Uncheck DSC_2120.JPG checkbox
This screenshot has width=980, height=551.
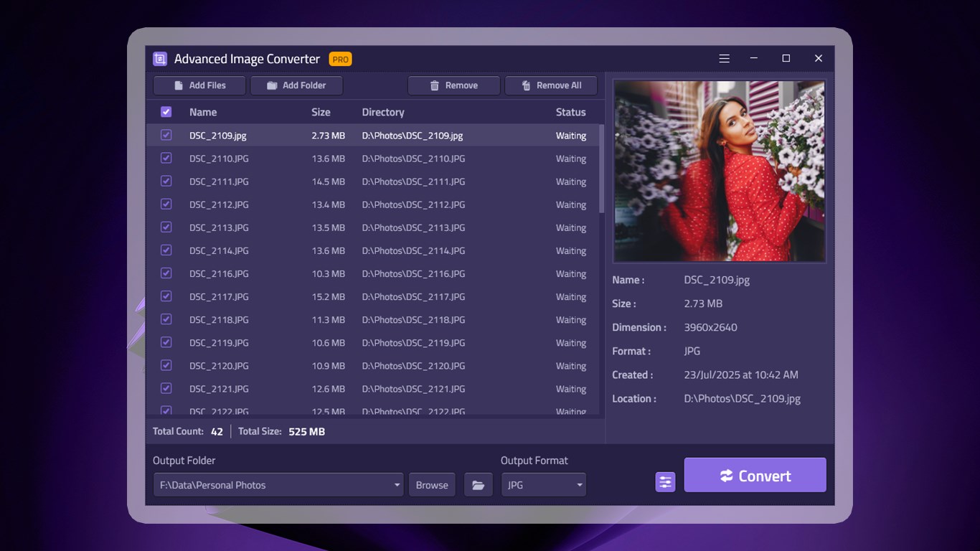(x=166, y=365)
